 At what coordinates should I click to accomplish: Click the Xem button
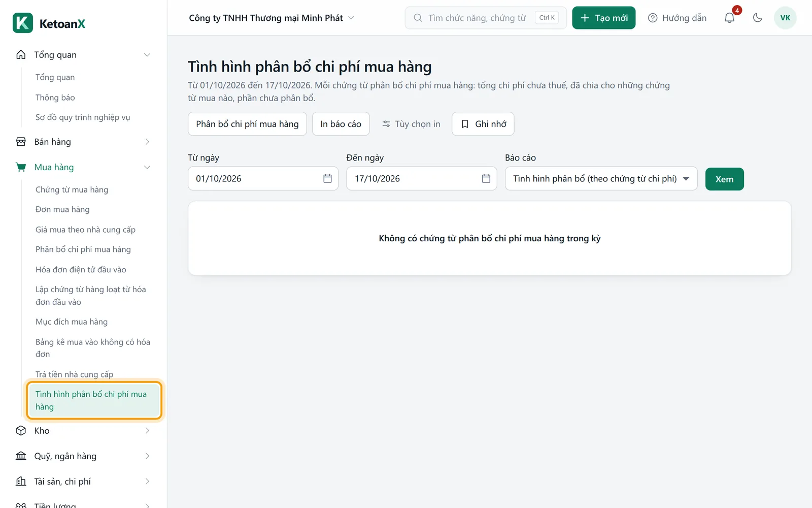[724, 179]
